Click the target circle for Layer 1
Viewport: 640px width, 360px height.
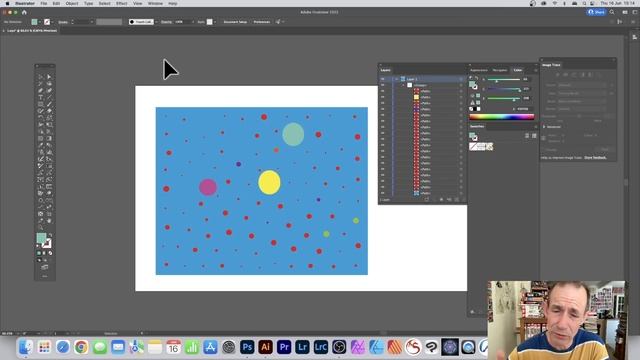(461, 79)
